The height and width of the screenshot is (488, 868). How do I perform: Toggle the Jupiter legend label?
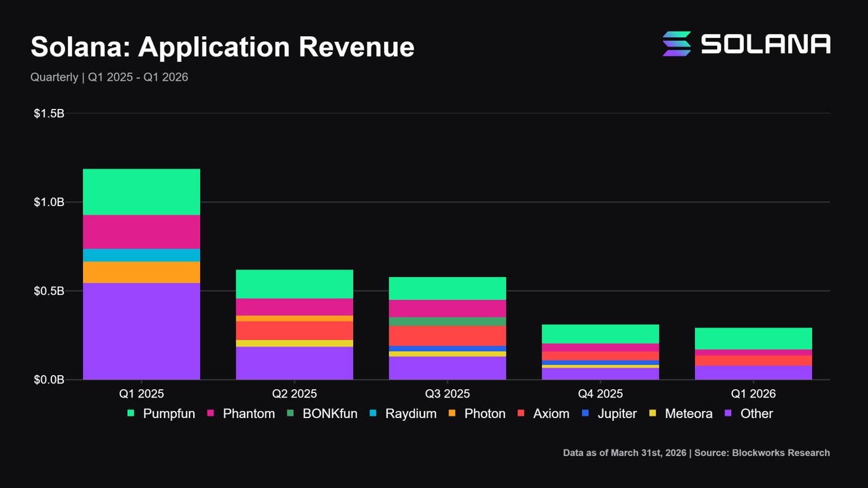[x=617, y=414]
